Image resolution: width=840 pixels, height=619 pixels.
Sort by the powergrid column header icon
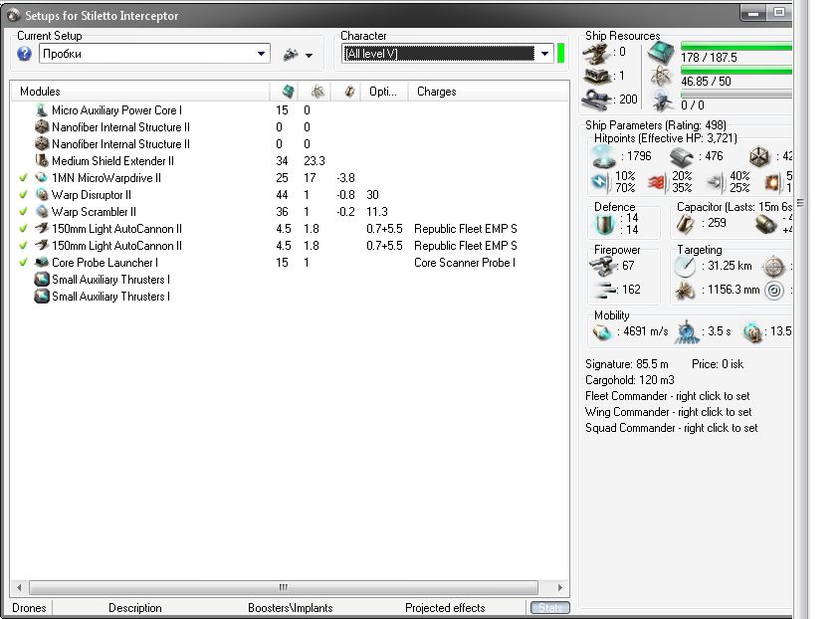click(289, 92)
